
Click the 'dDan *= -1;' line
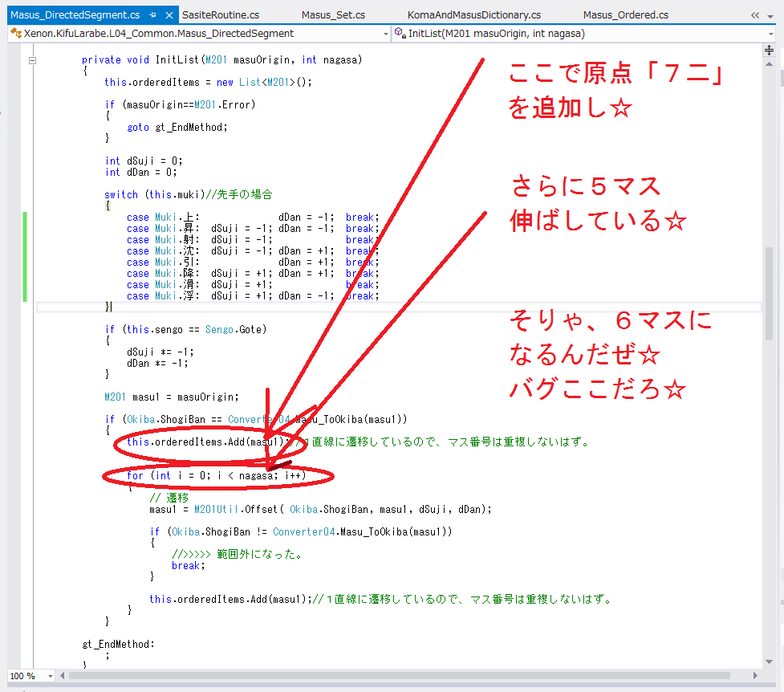coord(157,364)
